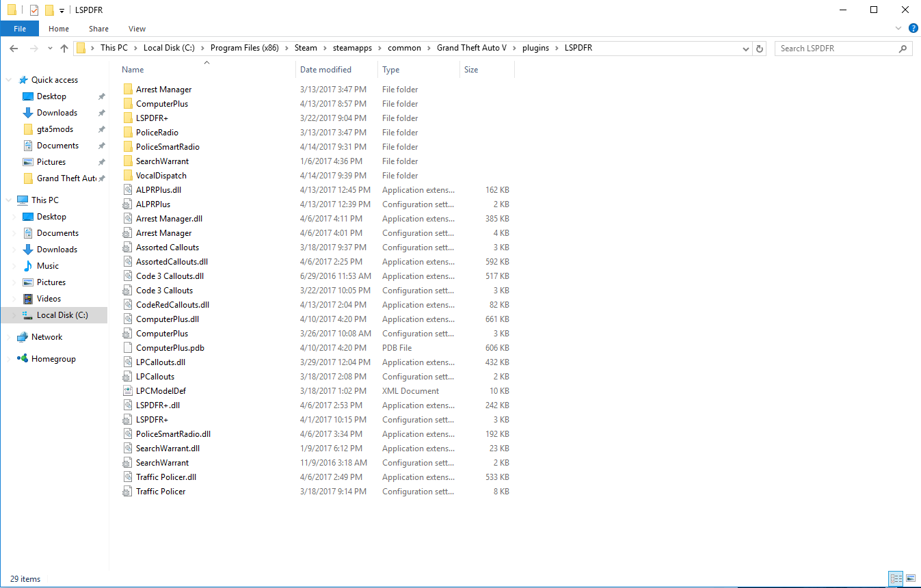Open the address bar history dropdown
Viewport: 921px width, 588px height.
(745, 49)
